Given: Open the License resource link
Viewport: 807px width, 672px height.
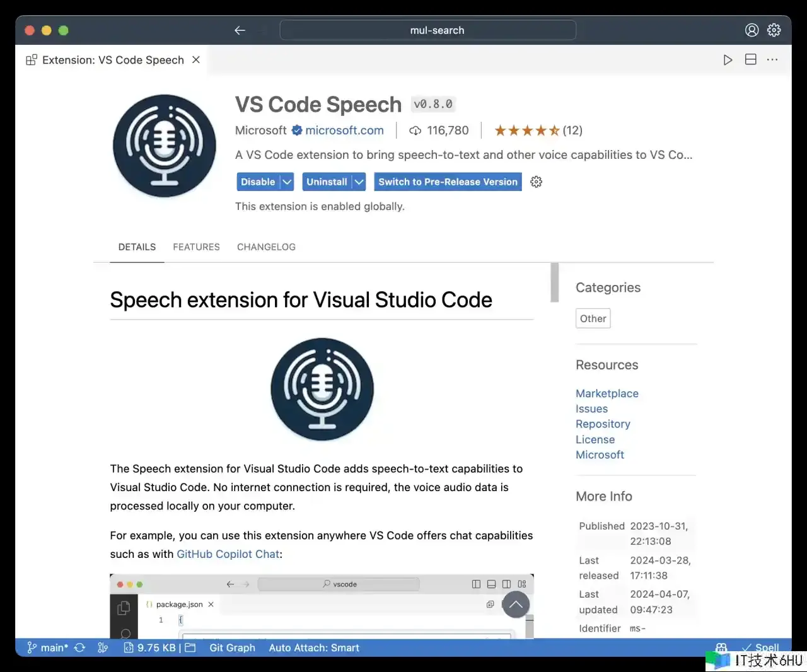Looking at the screenshot, I should [x=595, y=439].
